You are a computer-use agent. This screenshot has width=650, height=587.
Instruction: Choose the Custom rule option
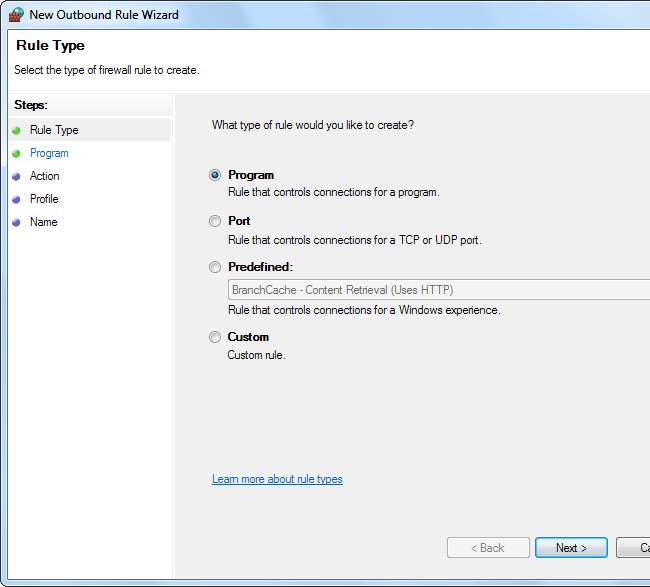(215, 337)
